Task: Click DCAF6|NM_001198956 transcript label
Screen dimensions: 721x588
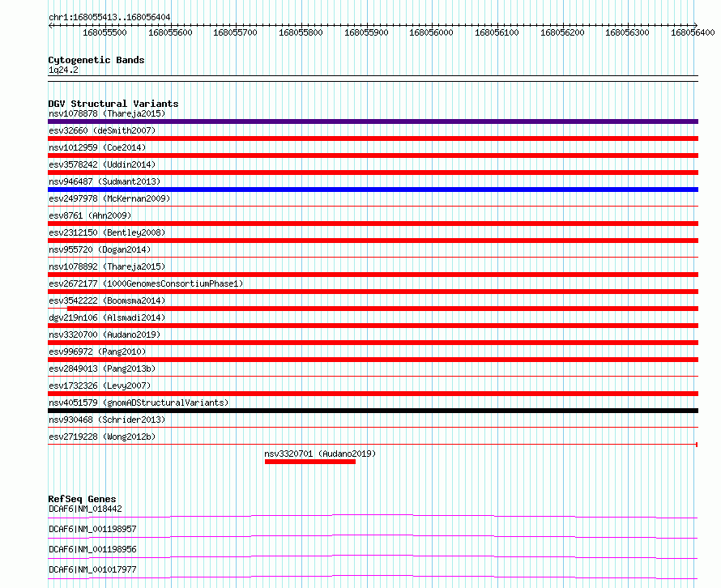Action: click(x=92, y=549)
